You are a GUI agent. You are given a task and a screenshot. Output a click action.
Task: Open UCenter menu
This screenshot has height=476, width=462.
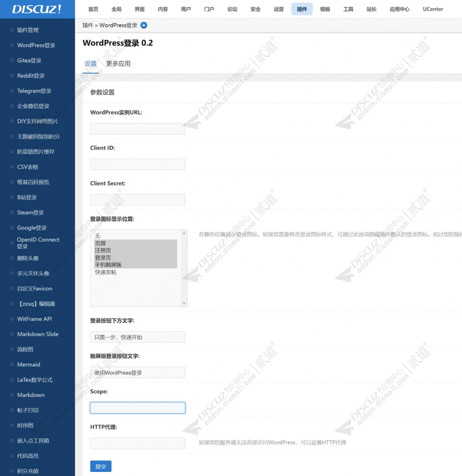(433, 9)
